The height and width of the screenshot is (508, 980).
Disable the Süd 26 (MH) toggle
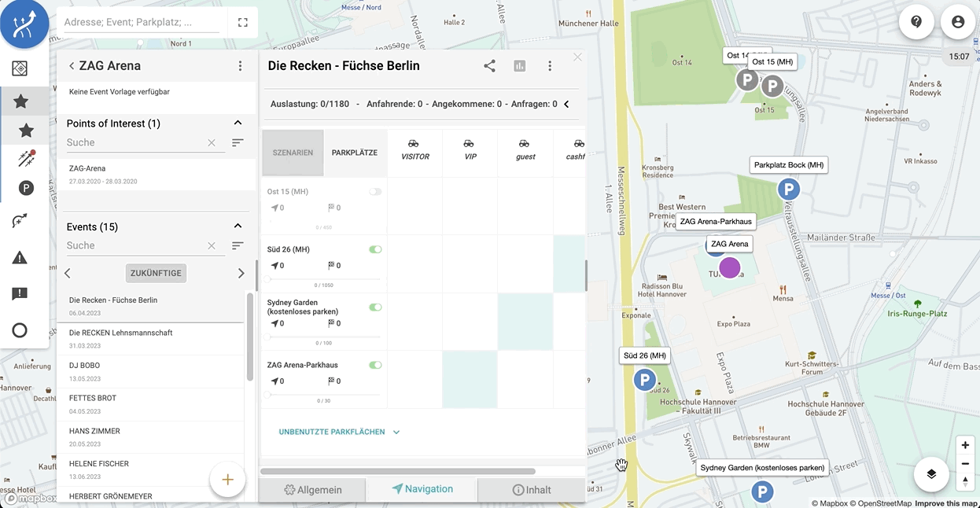(375, 249)
